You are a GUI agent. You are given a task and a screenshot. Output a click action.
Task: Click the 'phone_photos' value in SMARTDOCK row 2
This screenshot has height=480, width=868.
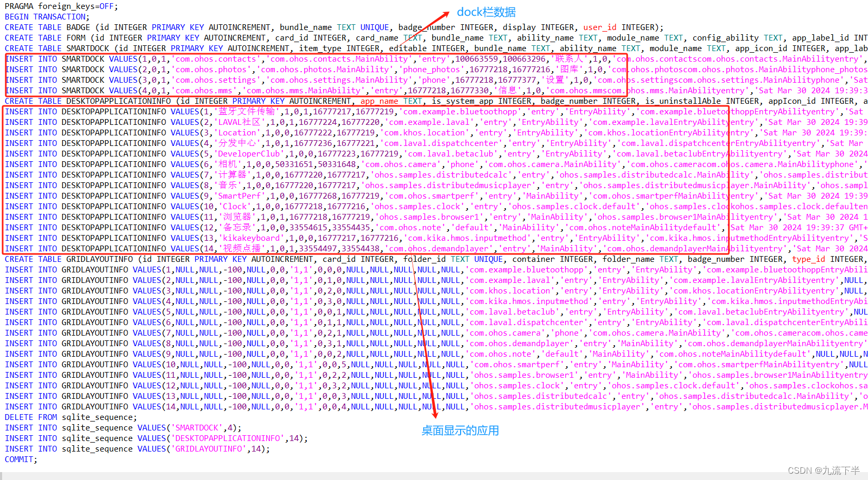(x=432, y=70)
